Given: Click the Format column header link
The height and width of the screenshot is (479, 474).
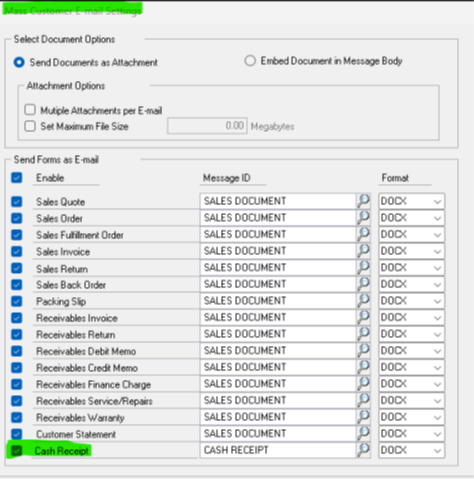Looking at the screenshot, I should [x=395, y=178].
